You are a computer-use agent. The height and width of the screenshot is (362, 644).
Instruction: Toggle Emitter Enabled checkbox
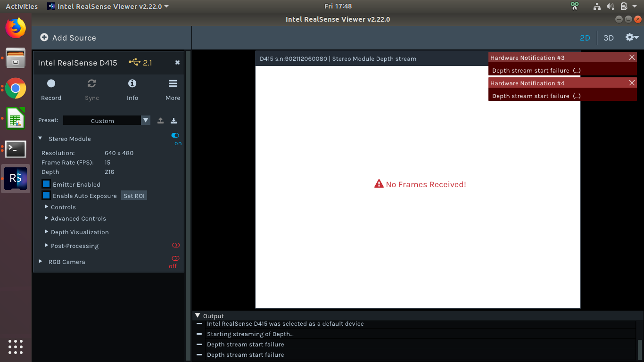click(46, 184)
